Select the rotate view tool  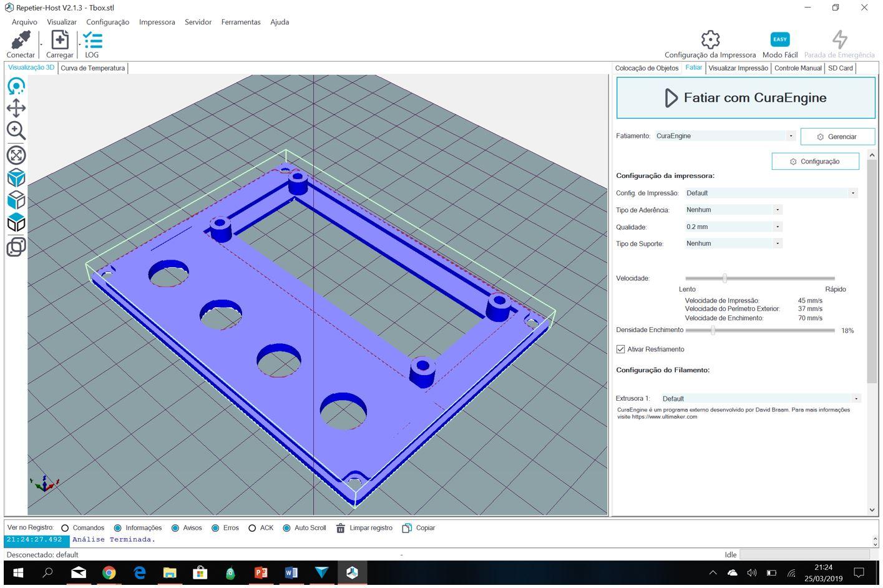(x=16, y=86)
